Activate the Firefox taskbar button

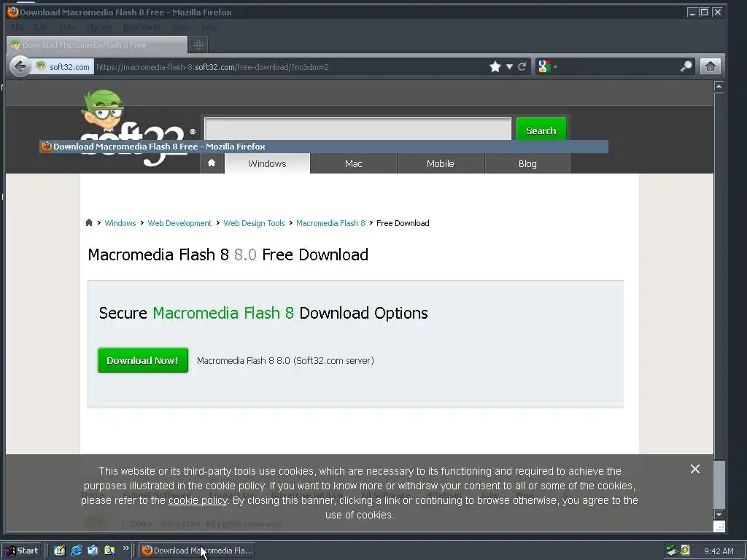point(197,551)
